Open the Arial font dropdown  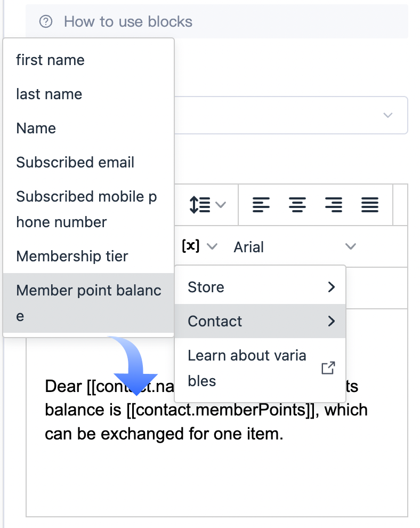pos(294,247)
